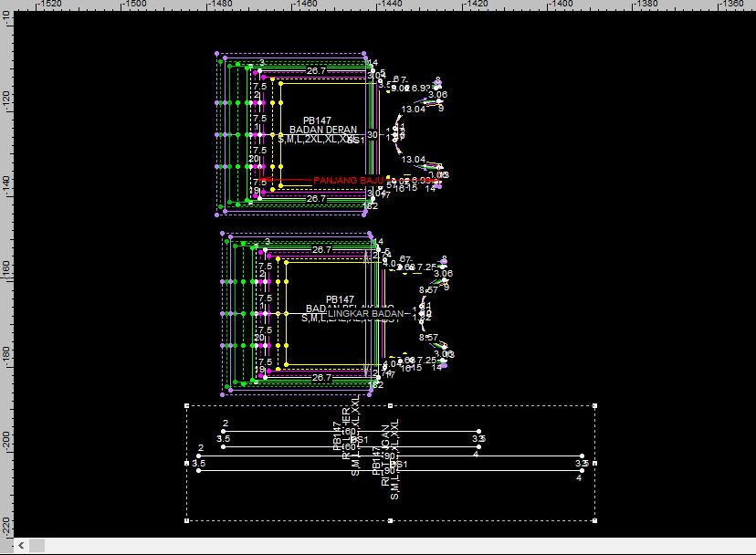756x555 pixels.
Task: Click the -200 mark on vertical ruler
Action: pyautogui.click(x=6, y=438)
